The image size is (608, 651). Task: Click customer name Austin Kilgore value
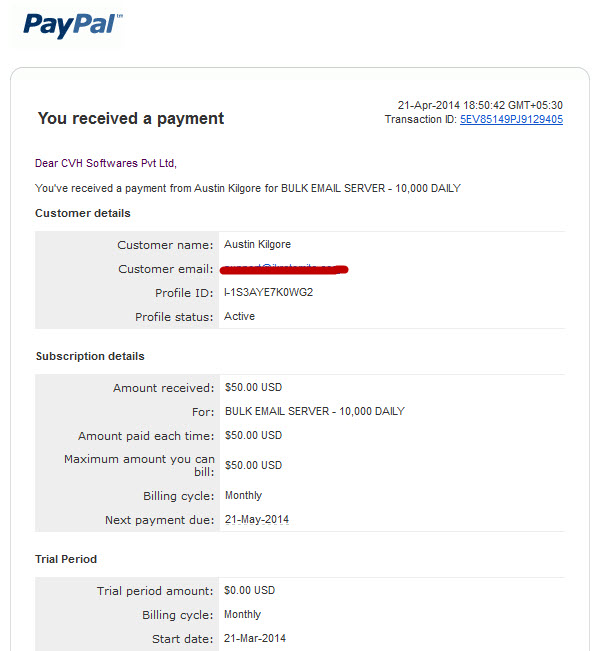pyautogui.click(x=257, y=245)
